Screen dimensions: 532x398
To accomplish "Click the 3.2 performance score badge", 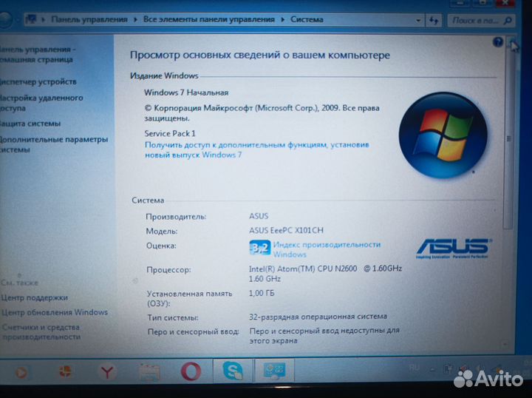I will pyautogui.click(x=260, y=248).
